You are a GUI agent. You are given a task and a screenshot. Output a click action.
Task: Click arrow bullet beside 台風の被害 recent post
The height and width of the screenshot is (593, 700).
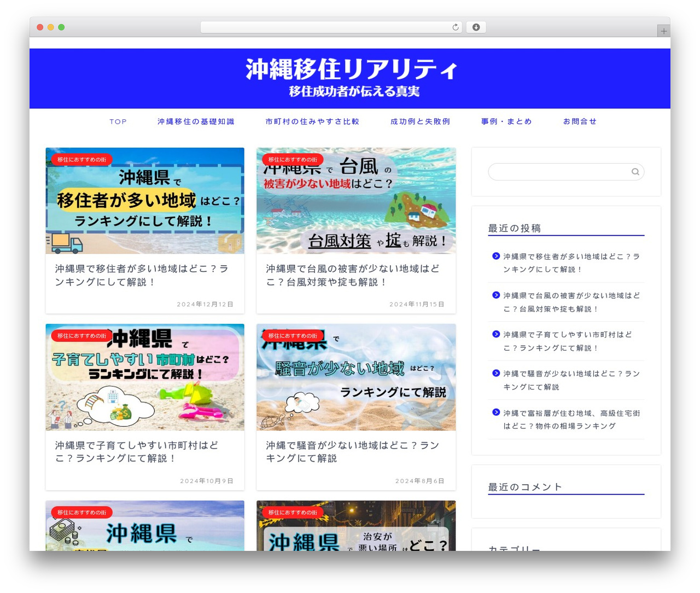pyautogui.click(x=496, y=295)
